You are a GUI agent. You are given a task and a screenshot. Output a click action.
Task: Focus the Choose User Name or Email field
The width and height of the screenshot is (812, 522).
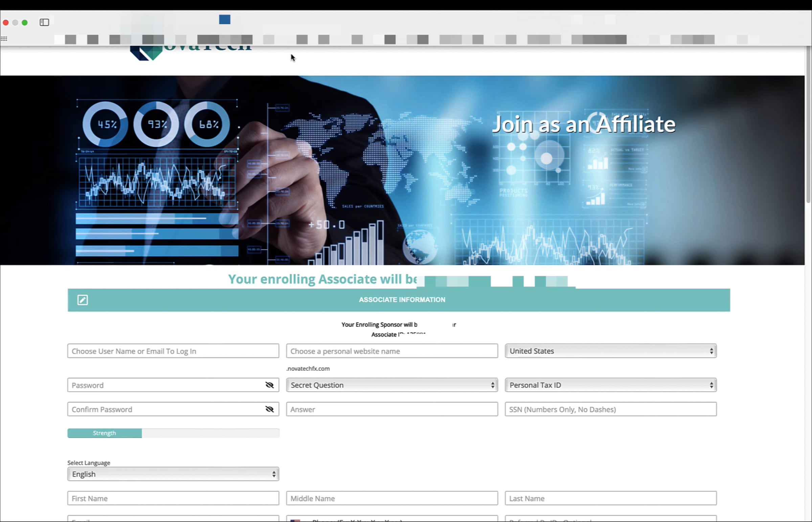(173, 351)
